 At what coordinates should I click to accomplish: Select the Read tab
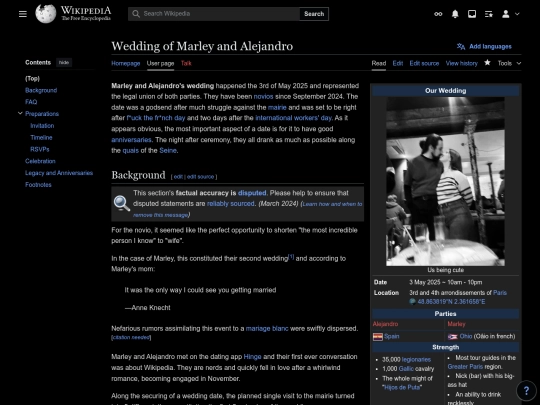click(x=378, y=63)
